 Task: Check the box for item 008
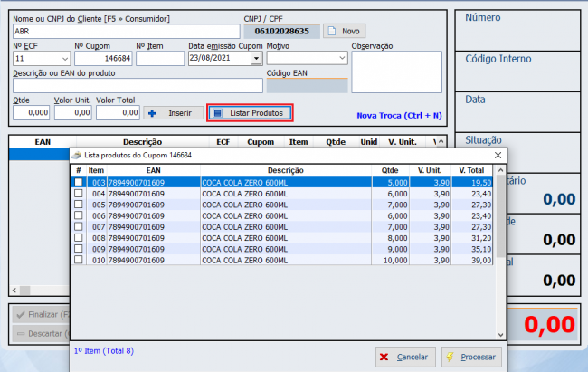79,238
